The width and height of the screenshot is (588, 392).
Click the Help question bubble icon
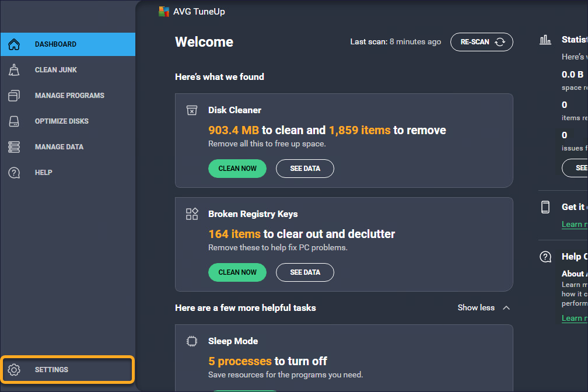14,173
